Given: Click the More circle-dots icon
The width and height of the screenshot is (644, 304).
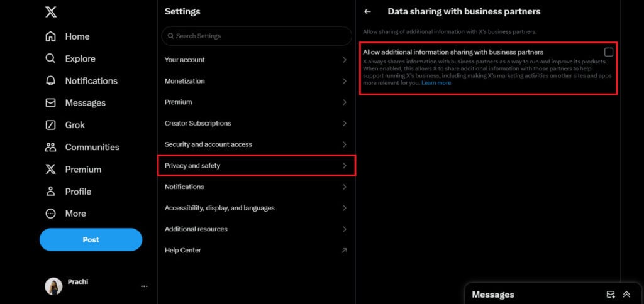Looking at the screenshot, I should 50,214.
